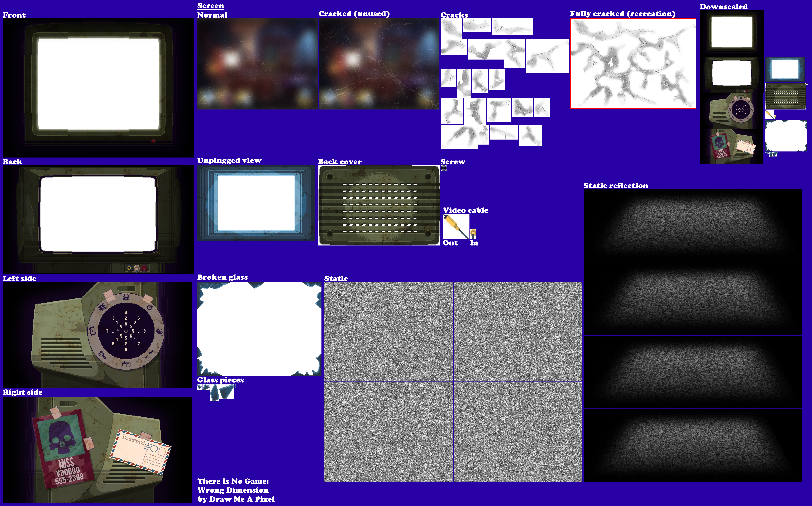Select the video cable In plug sprite

click(473, 234)
